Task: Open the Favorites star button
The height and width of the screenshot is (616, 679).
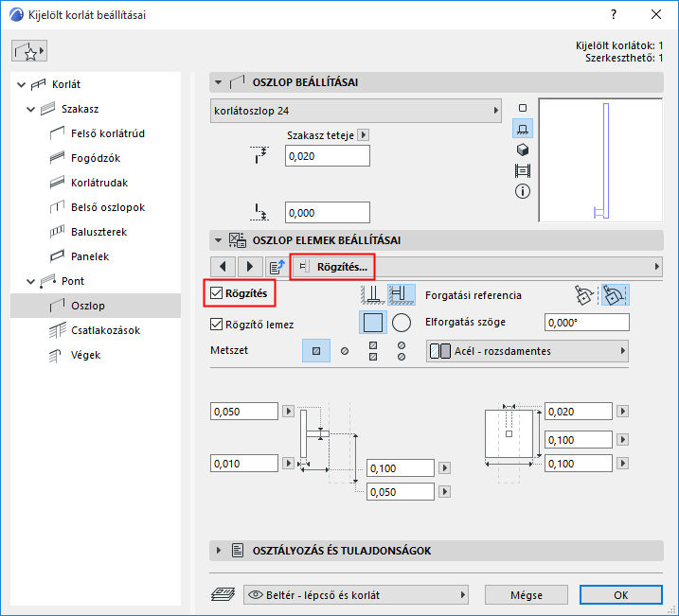Action: pos(29,51)
